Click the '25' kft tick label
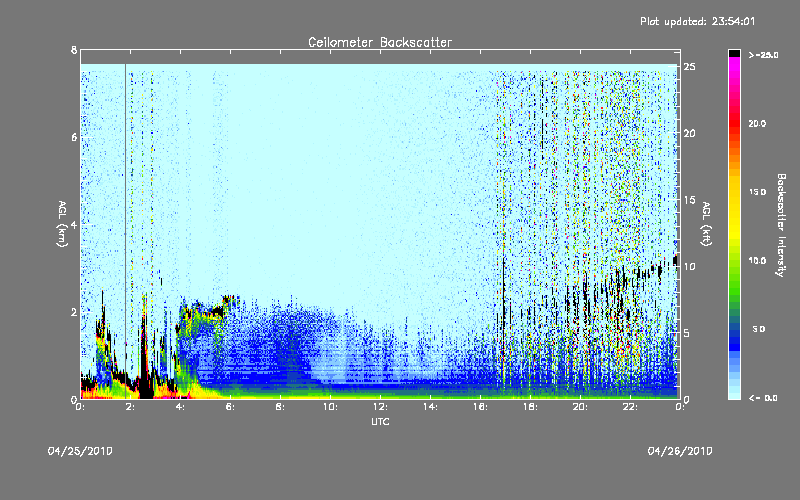Viewport: 800px width, 500px height. coord(689,67)
